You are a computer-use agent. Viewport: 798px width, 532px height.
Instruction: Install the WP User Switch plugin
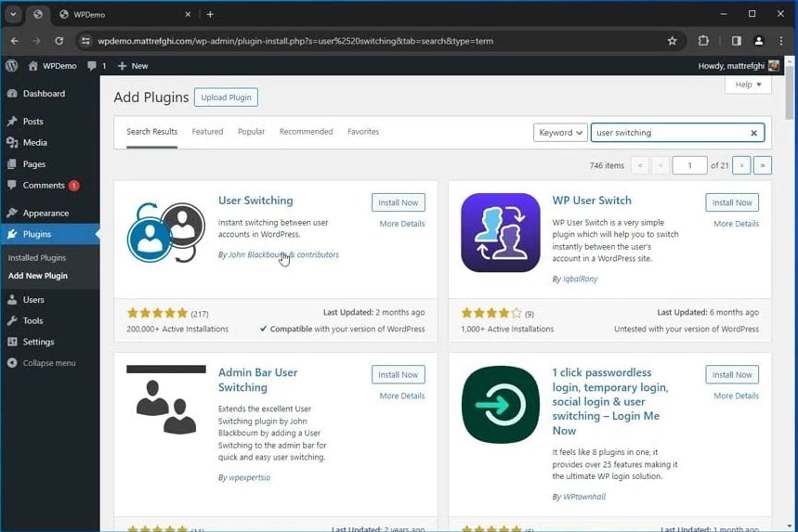(x=732, y=202)
